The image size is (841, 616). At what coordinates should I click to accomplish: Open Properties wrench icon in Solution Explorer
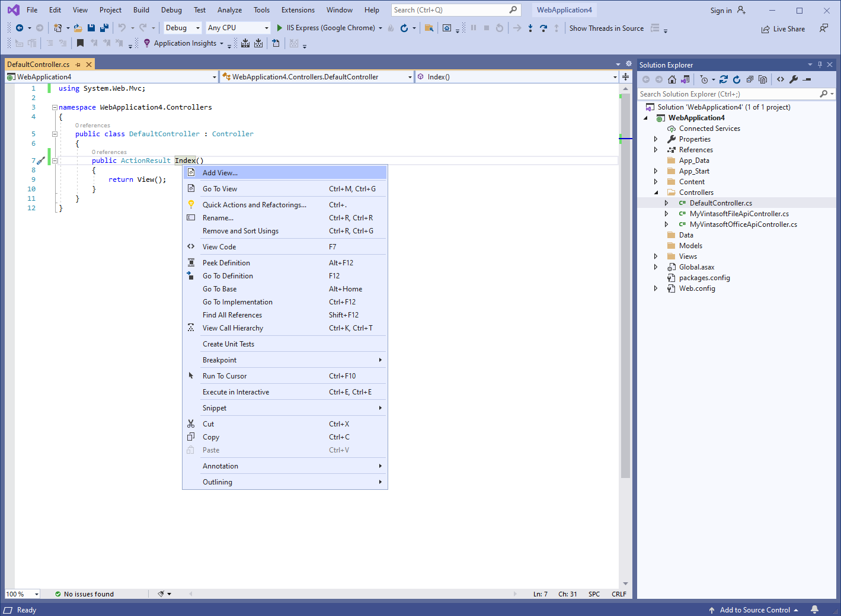tap(794, 79)
